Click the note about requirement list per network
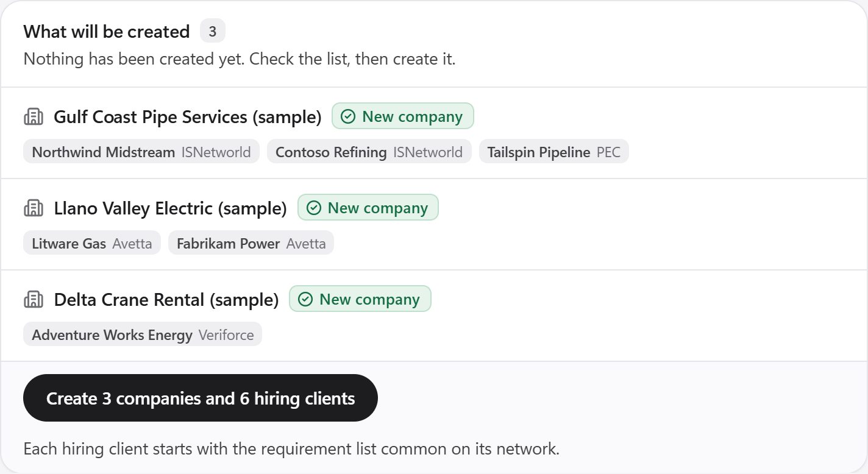 [291, 449]
